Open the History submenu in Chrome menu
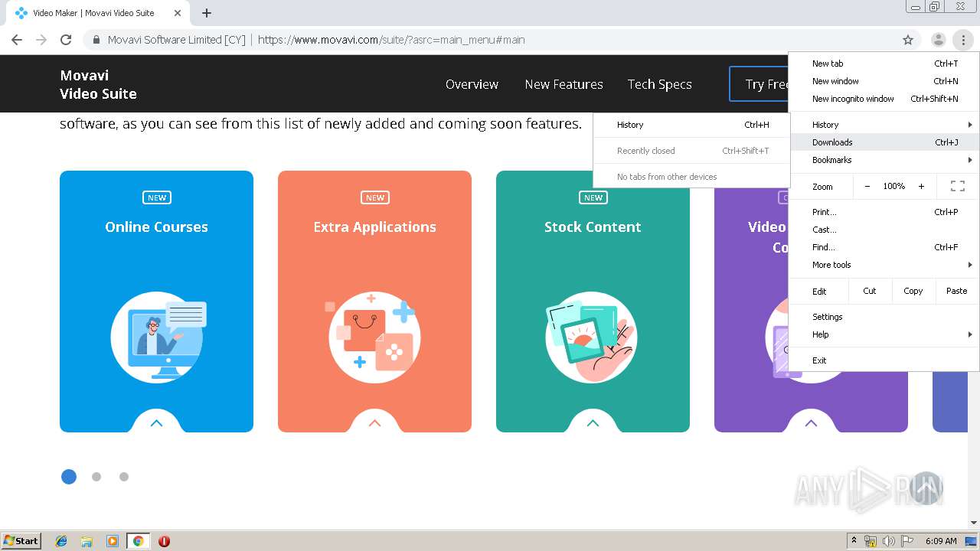 click(x=884, y=125)
